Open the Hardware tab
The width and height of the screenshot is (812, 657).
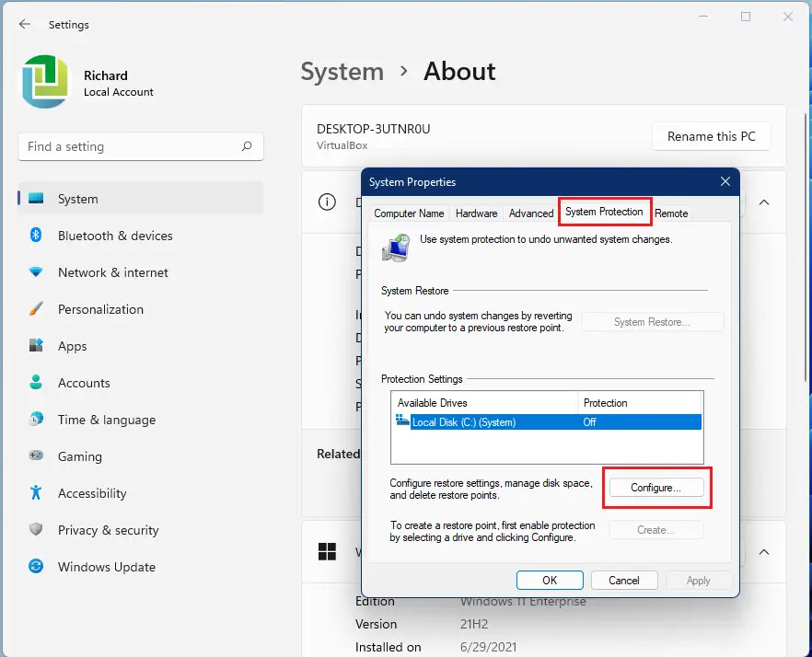[477, 213]
